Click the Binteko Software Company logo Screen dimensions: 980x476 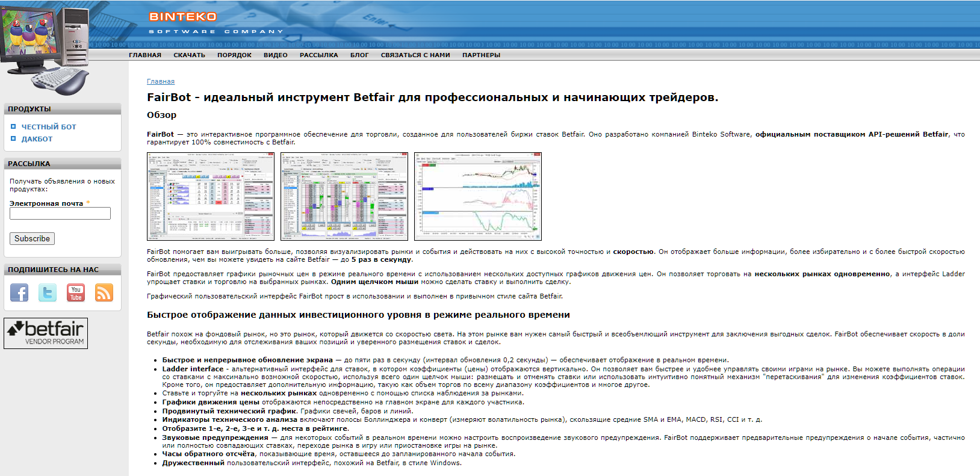click(216, 23)
